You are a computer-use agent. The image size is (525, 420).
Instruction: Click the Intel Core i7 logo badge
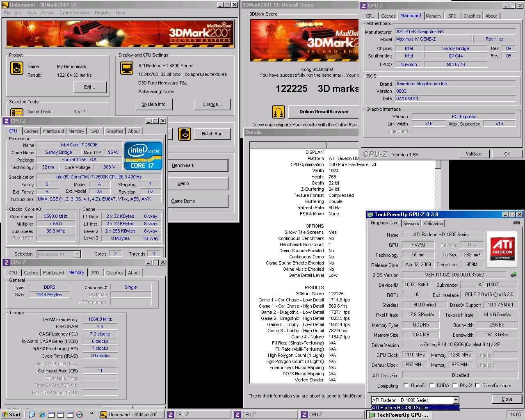coord(143,156)
